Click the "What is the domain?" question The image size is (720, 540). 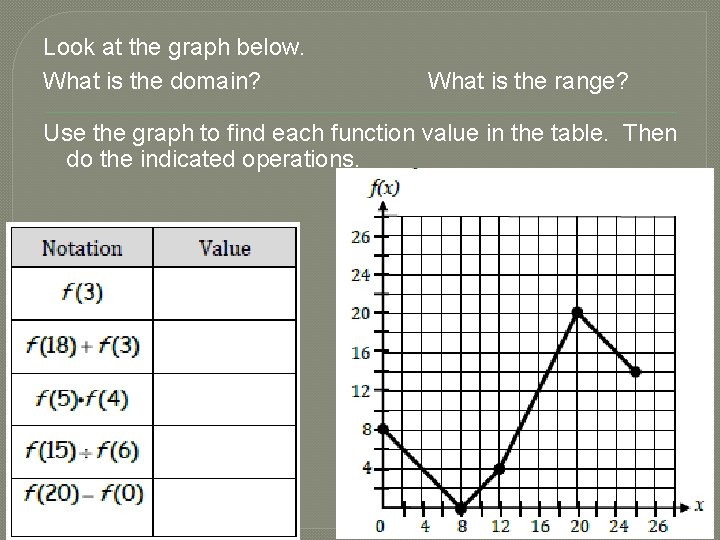[153, 80]
